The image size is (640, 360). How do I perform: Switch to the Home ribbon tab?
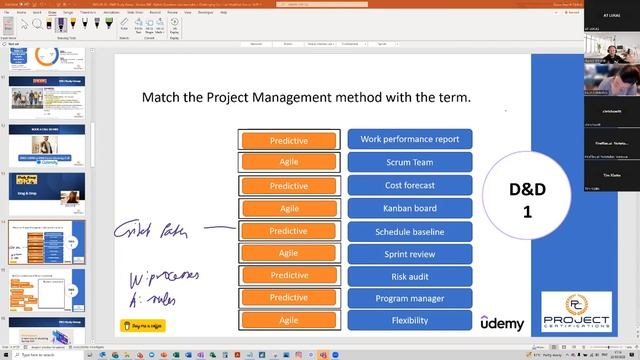21,13
